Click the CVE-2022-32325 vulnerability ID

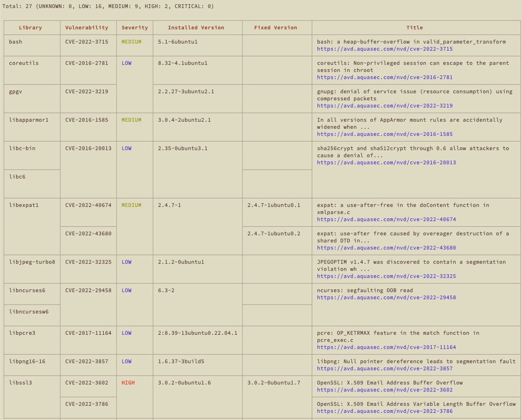point(88,262)
